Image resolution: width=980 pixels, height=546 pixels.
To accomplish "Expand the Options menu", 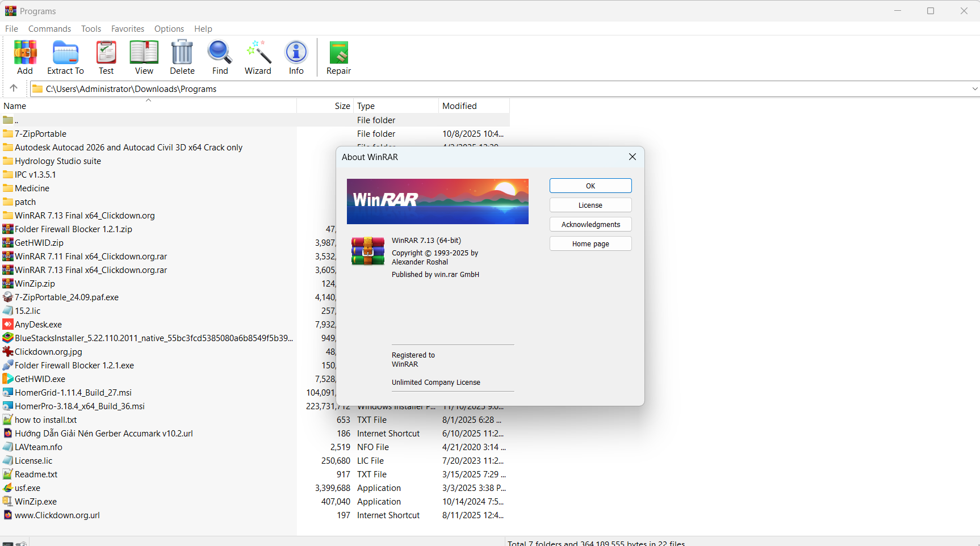I will tap(169, 28).
